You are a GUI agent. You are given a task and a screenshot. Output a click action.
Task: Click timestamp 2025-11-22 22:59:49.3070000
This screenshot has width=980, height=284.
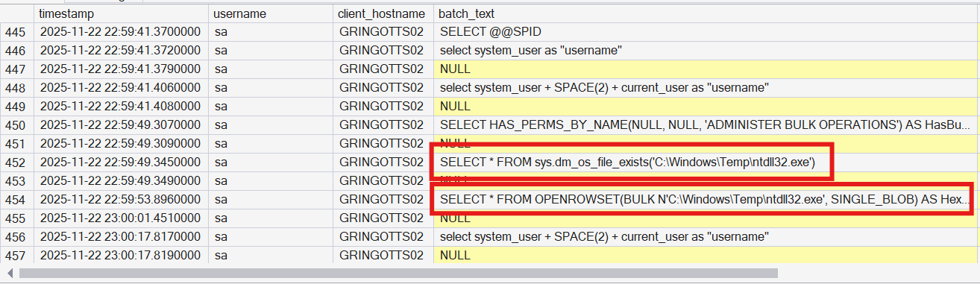pos(121,125)
